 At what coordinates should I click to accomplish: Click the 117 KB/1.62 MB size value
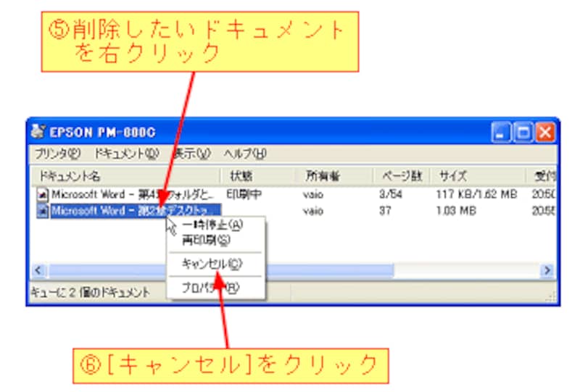pyautogui.click(x=476, y=194)
